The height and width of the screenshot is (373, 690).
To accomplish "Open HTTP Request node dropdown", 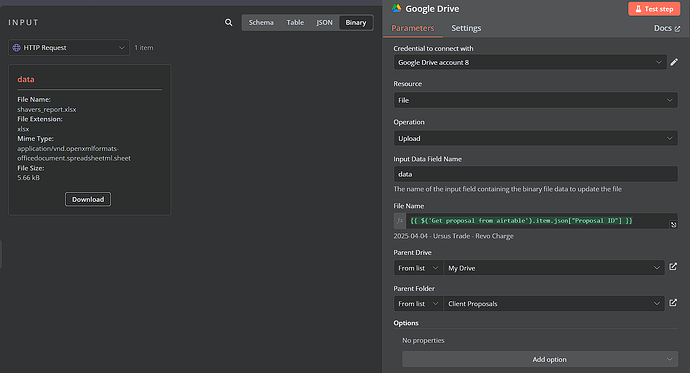I will [x=69, y=48].
